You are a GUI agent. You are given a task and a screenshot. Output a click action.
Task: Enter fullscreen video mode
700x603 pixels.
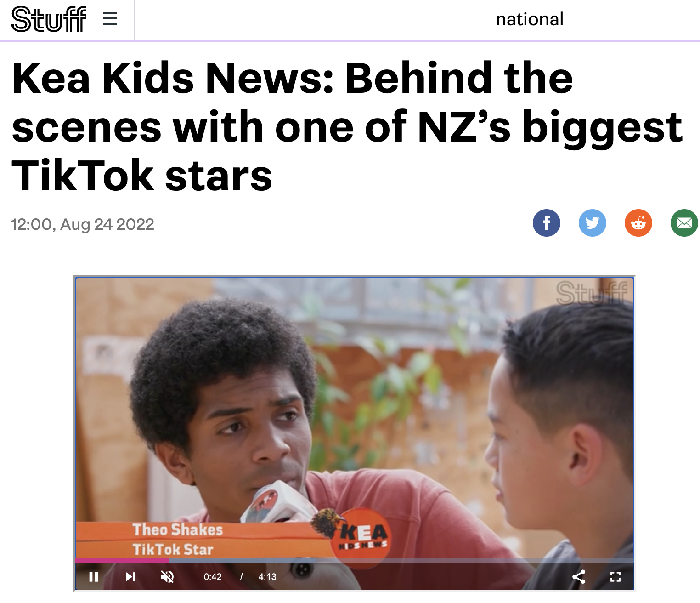(x=615, y=577)
